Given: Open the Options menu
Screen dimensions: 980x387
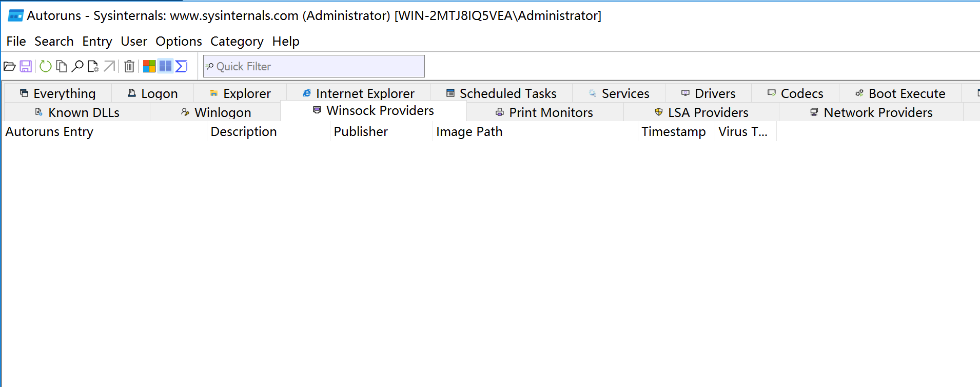Looking at the screenshot, I should (179, 41).
